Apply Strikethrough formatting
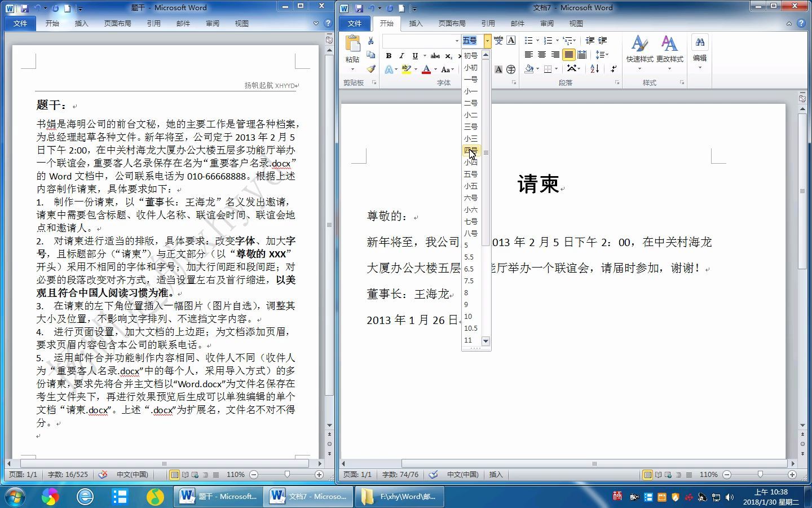The image size is (812, 508). click(435, 56)
